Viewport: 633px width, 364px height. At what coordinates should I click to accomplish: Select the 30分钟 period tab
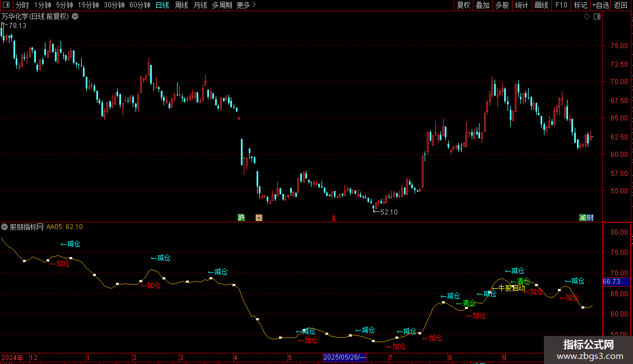point(114,5)
